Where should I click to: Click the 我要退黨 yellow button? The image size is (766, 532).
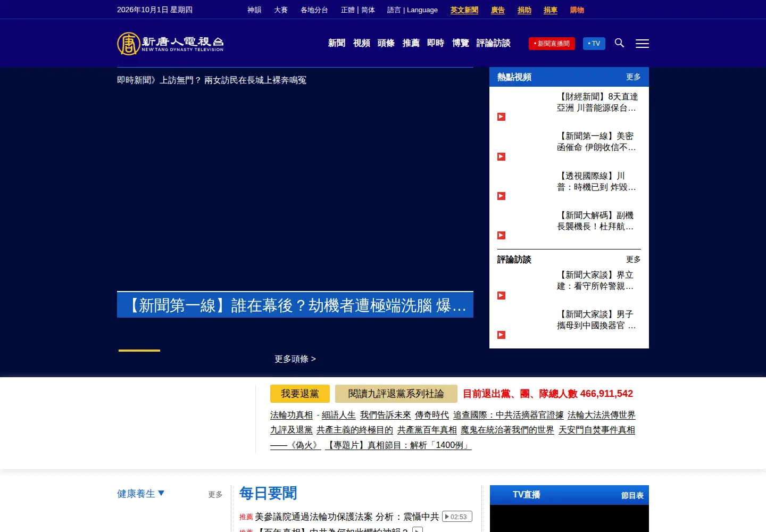pyautogui.click(x=300, y=394)
